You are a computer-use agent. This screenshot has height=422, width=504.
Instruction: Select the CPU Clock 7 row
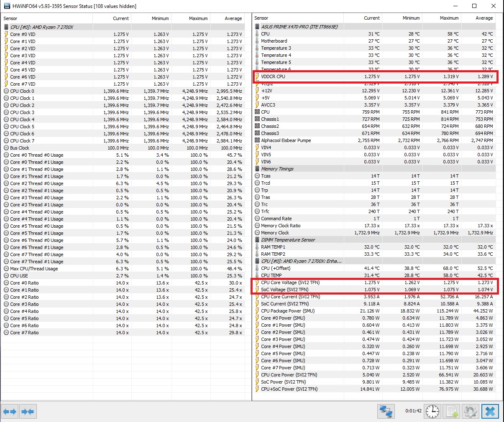pos(123,141)
